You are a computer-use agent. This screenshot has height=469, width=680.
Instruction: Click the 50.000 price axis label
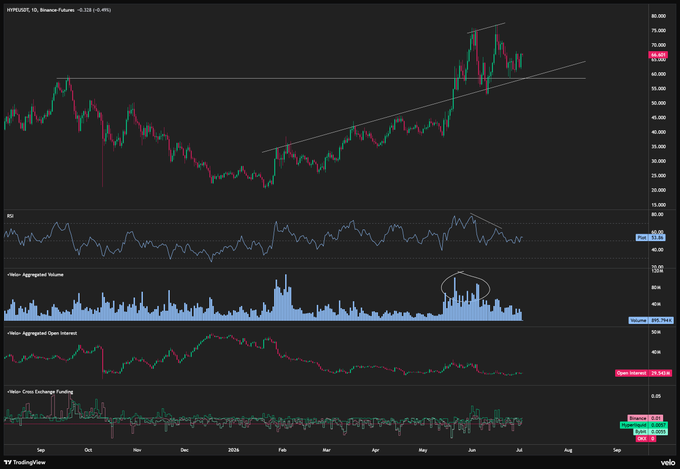658,103
